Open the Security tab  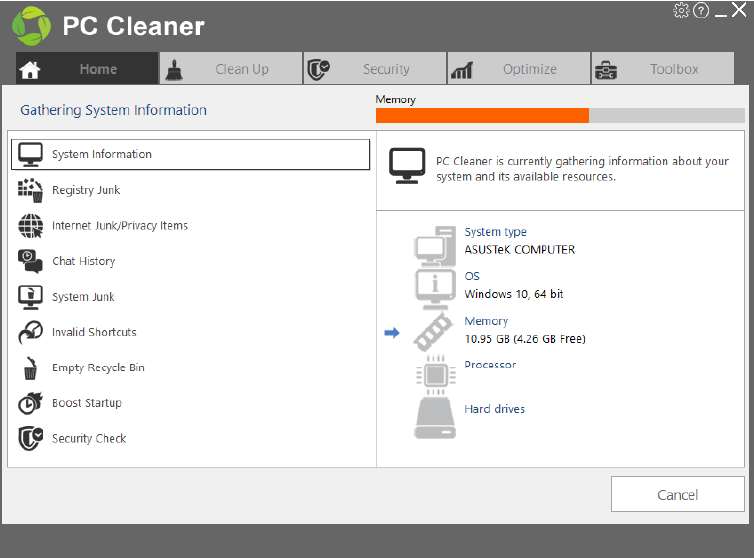pos(375,68)
